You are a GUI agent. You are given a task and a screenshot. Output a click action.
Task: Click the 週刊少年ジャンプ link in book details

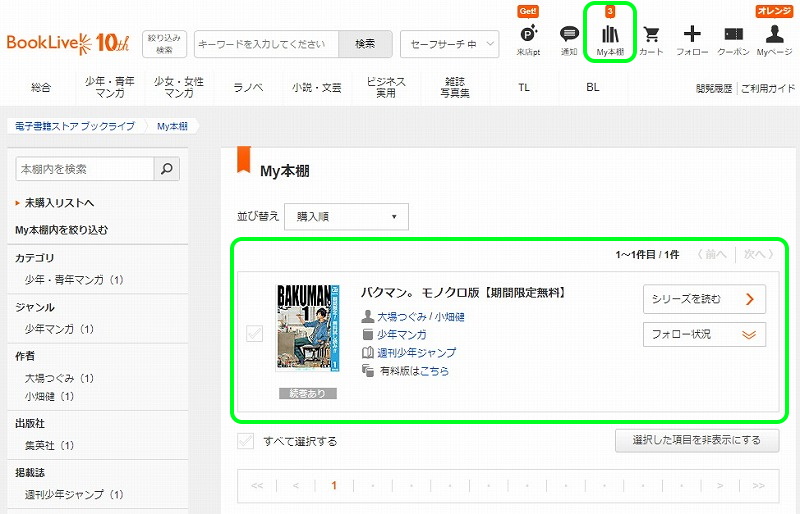coord(416,353)
